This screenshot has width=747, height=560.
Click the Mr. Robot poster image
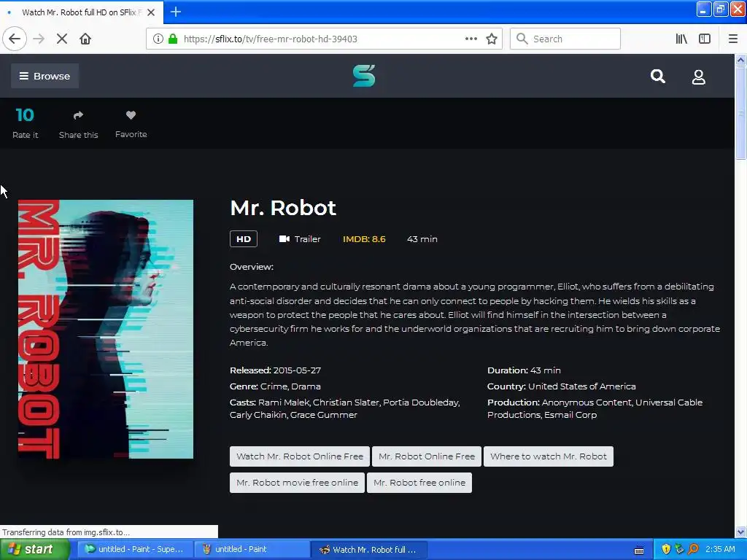pos(106,329)
